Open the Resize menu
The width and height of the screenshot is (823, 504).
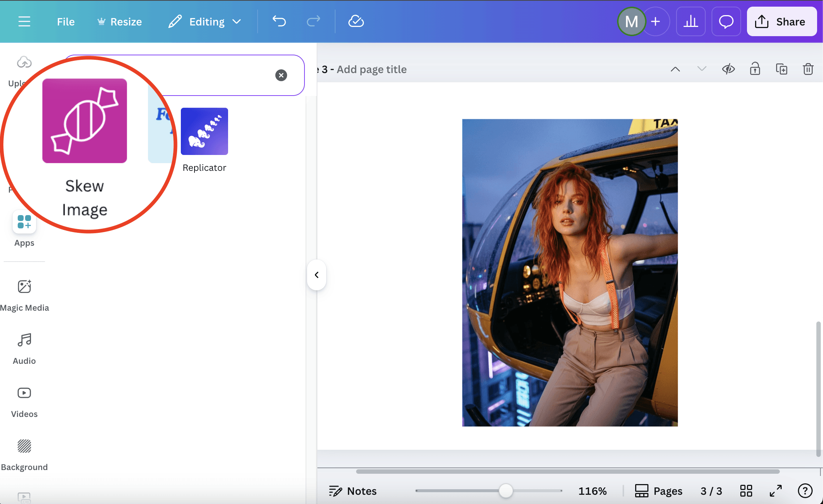120,21
